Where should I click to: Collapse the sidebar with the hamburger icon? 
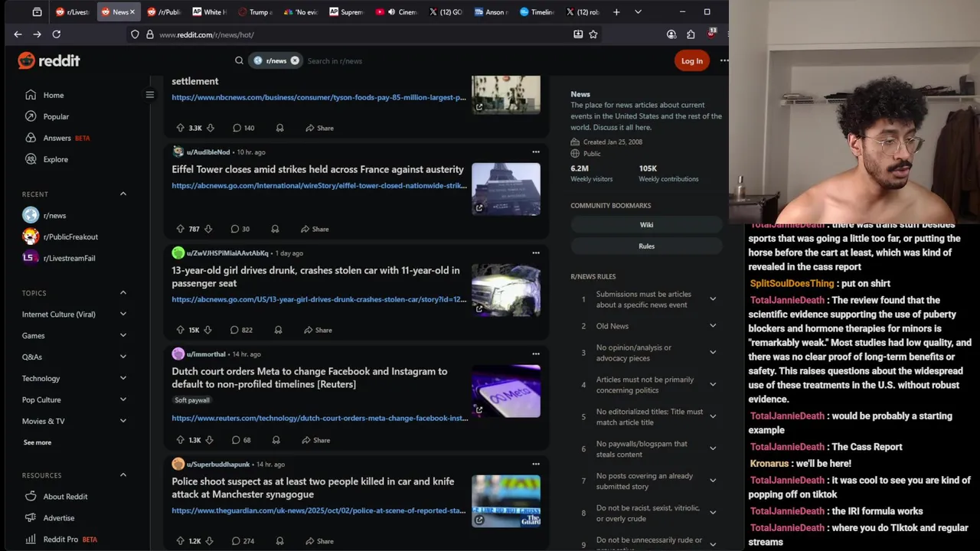(150, 95)
